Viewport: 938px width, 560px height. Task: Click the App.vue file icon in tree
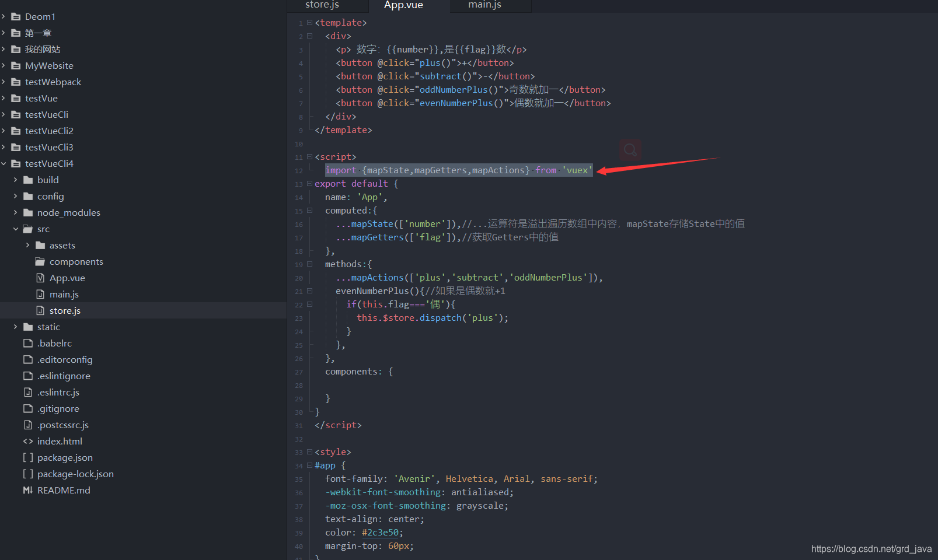(40, 278)
